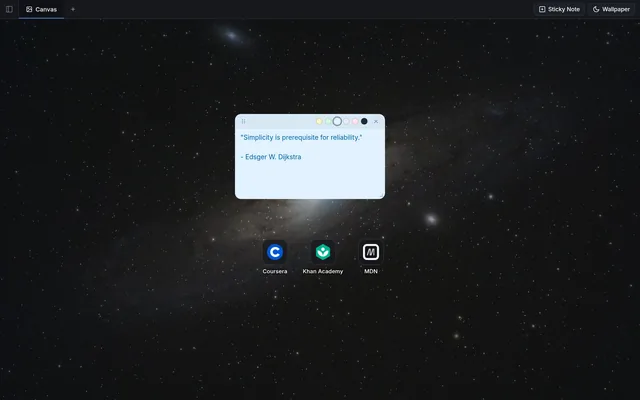Create a new Sticky Note

pyautogui.click(x=559, y=9)
